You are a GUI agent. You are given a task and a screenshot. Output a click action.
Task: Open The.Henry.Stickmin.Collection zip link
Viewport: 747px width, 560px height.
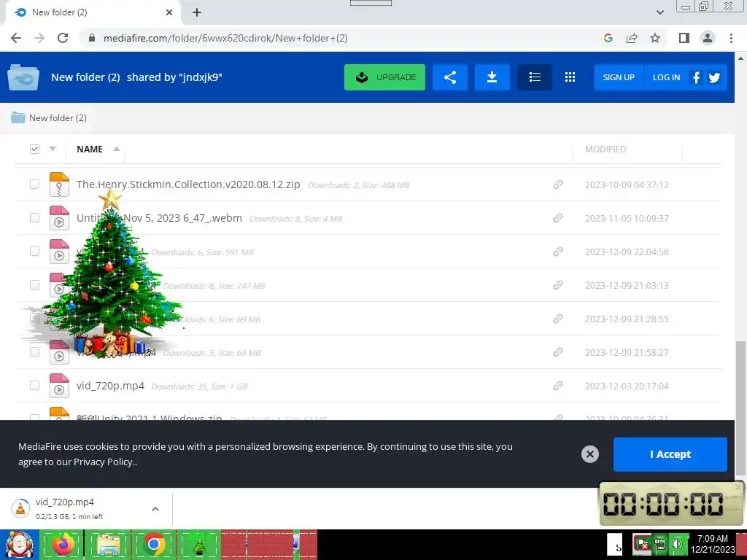coord(188,184)
